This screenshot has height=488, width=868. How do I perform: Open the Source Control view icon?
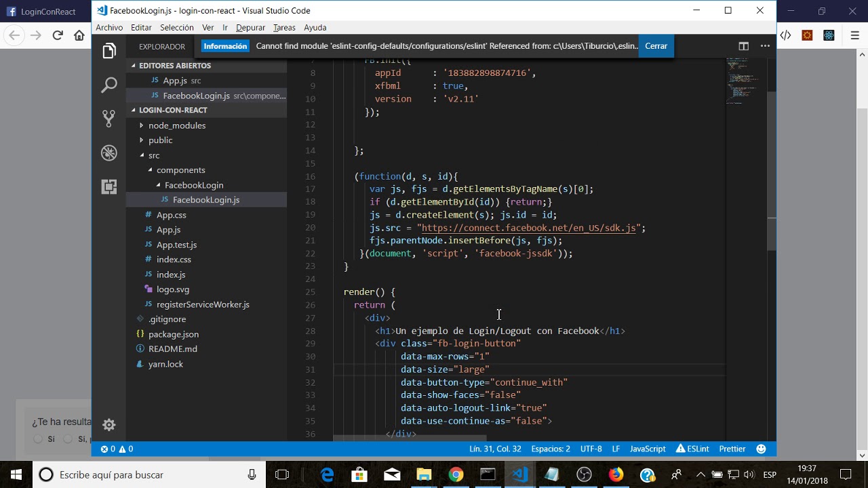tap(109, 119)
